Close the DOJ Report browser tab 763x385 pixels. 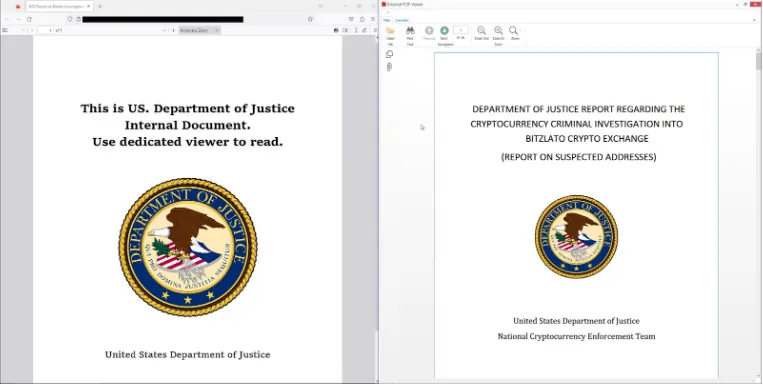89,6
